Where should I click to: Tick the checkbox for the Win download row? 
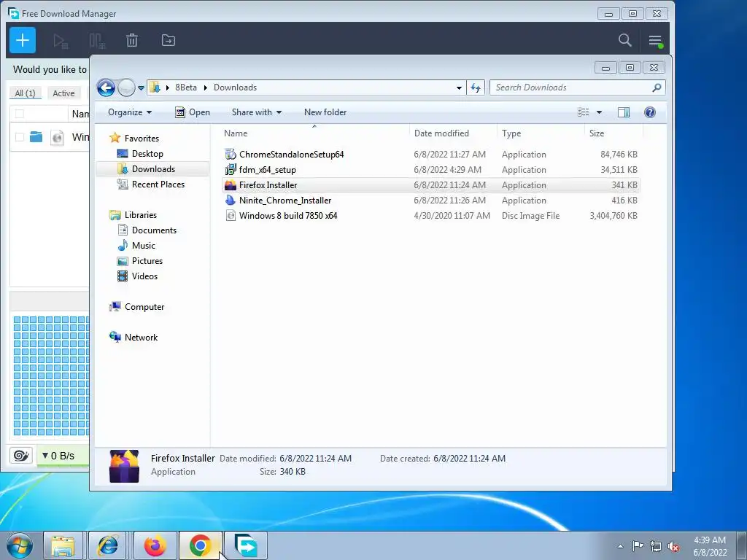tap(19, 137)
